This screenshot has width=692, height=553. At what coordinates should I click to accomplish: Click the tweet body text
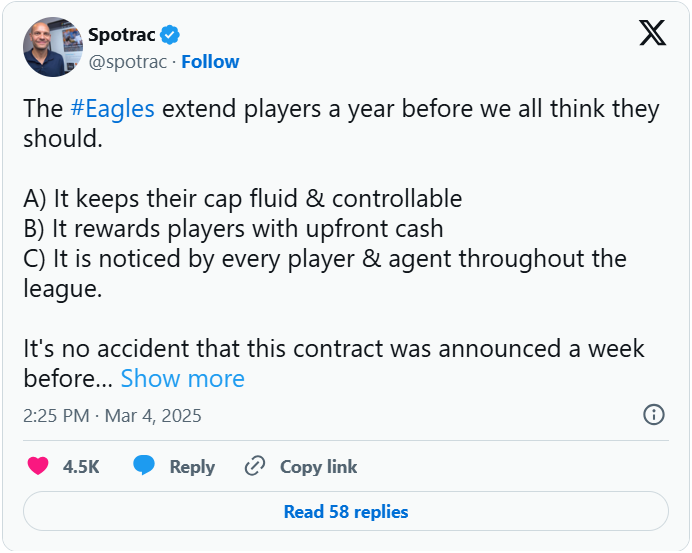click(340, 123)
